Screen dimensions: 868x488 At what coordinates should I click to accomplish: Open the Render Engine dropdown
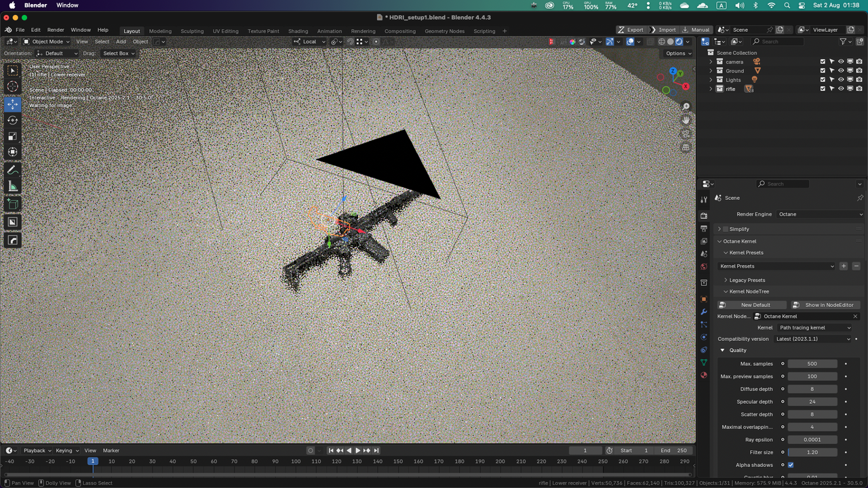click(x=821, y=214)
